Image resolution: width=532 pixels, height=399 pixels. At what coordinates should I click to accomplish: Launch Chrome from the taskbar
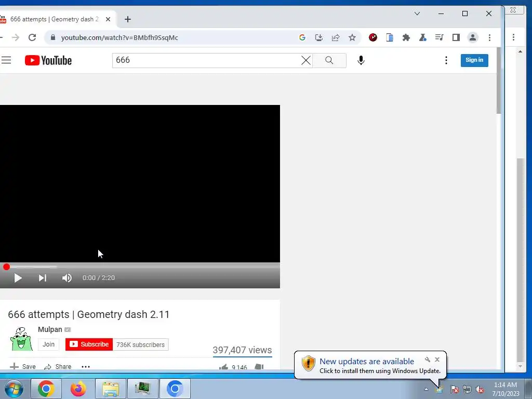point(46,389)
